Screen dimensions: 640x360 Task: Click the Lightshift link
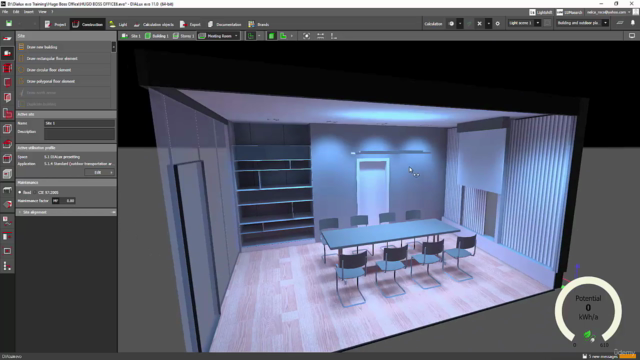[540, 12]
